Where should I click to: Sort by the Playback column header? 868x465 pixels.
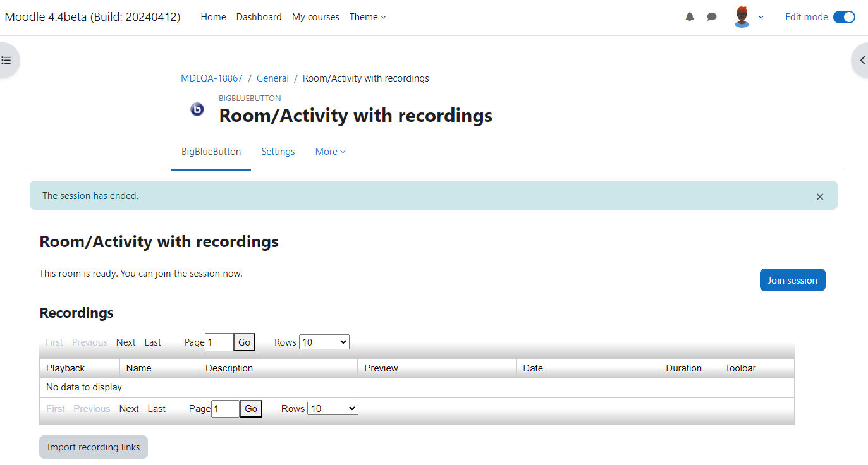point(80,368)
